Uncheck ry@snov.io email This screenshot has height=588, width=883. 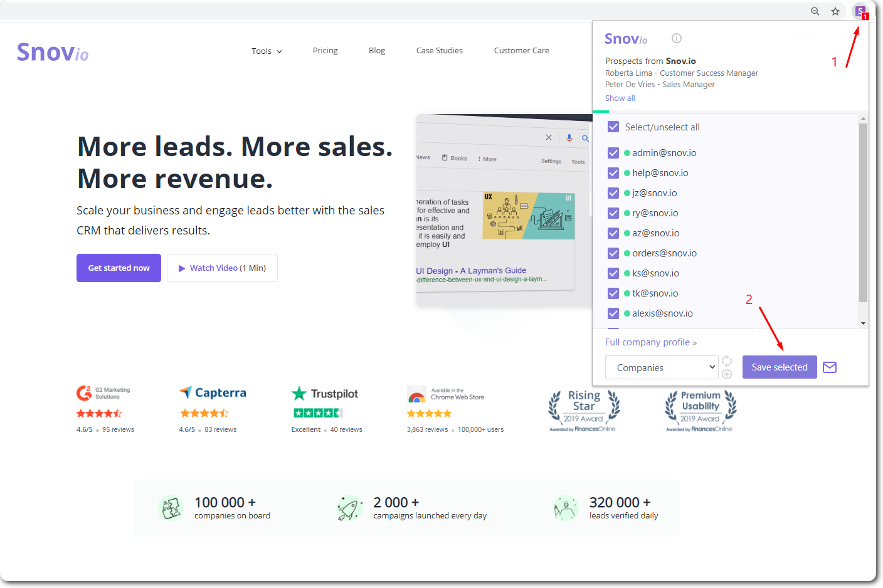coord(613,213)
